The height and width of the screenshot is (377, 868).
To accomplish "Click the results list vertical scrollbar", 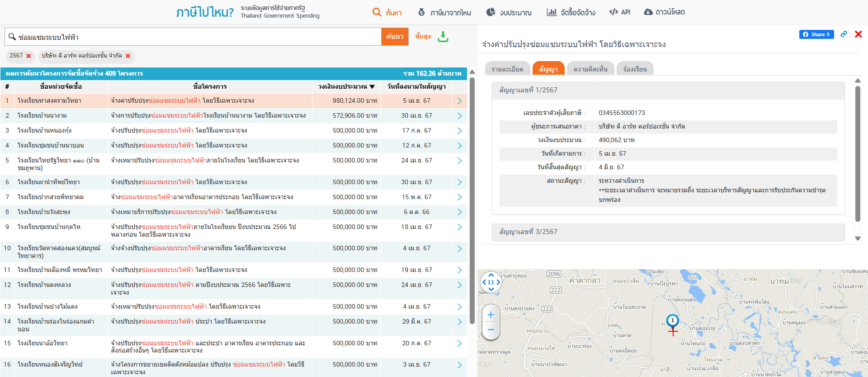I will point(472,199).
